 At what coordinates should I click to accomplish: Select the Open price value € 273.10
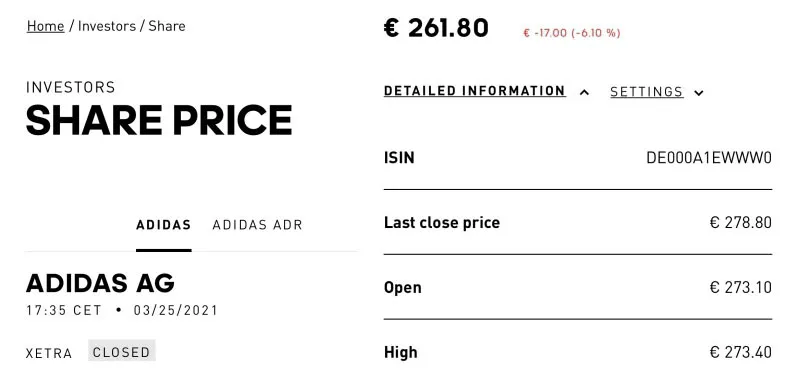click(x=741, y=288)
